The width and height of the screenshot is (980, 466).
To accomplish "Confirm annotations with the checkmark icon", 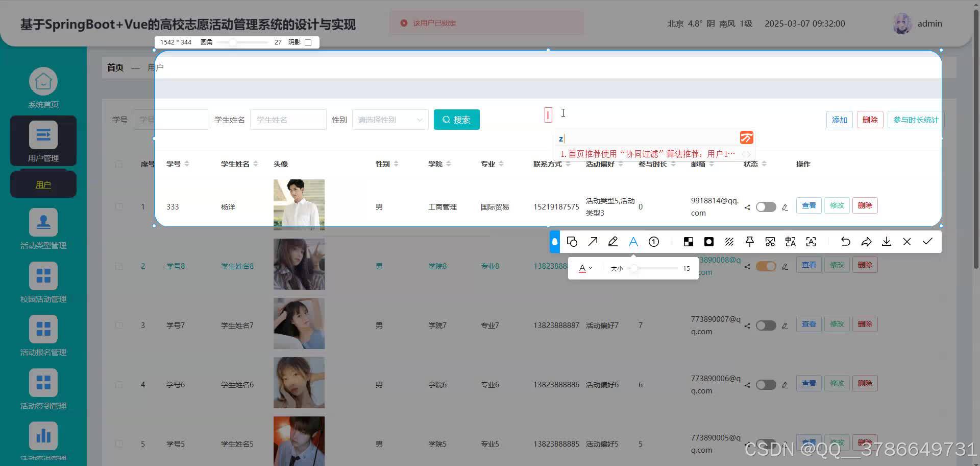I will (927, 241).
